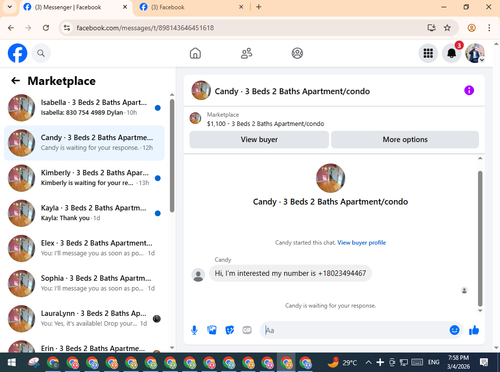Click the voice clip microphone icon
Image resolution: width=500 pixels, height=372 pixels.
[x=194, y=330]
